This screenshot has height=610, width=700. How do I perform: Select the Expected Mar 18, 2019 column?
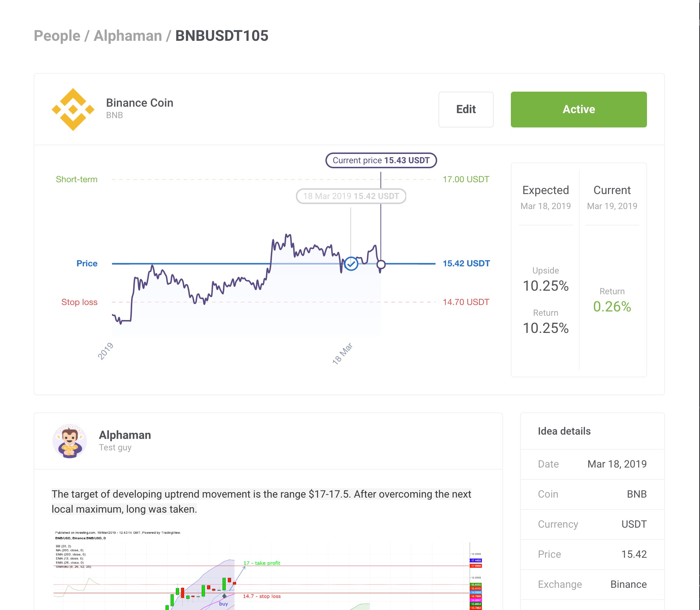tap(545, 270)
